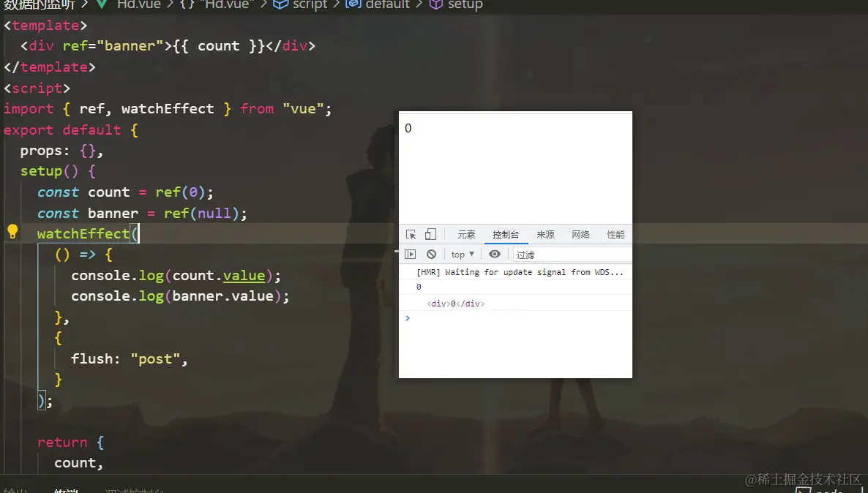Select the 控制台 console tab
This screenshot has width=868, height=493.
[506, 235]
